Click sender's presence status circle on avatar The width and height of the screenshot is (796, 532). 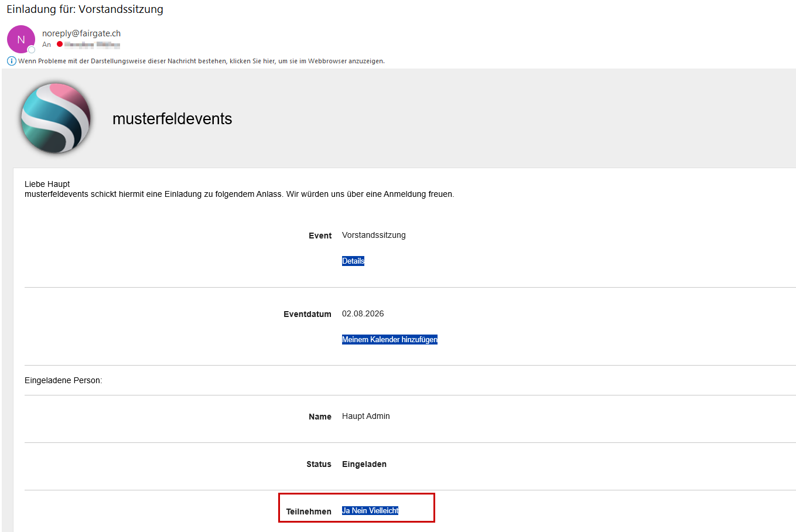pyautogui.click(x=32, y=50)
